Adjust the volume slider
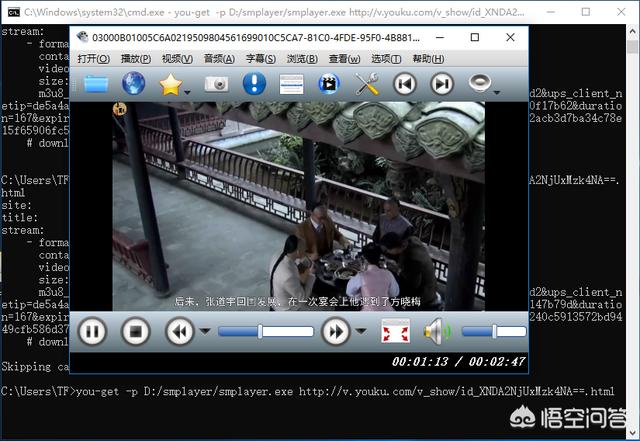640x441 pixels. (494, 332)
